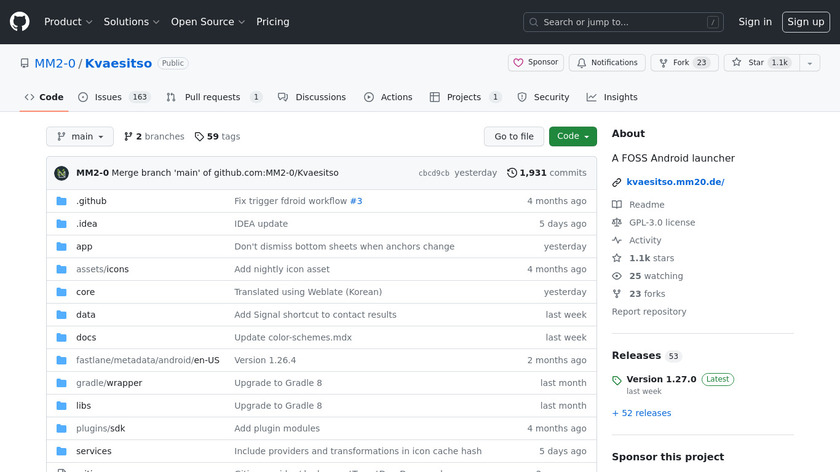View the 2 branches link
Screen dimensions: 840x472
pos(153,137)
